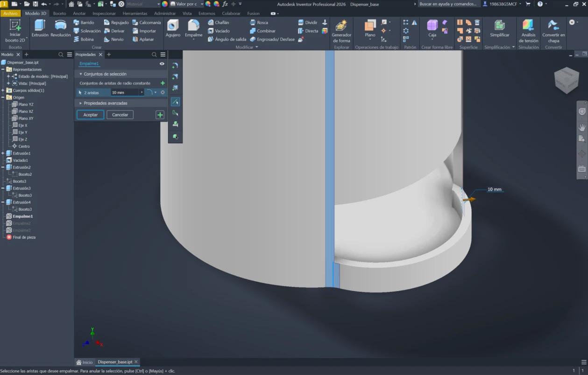Select the Plano work plane tool
The height and width of the screenshot is (375, 588).
click(370, 28)
